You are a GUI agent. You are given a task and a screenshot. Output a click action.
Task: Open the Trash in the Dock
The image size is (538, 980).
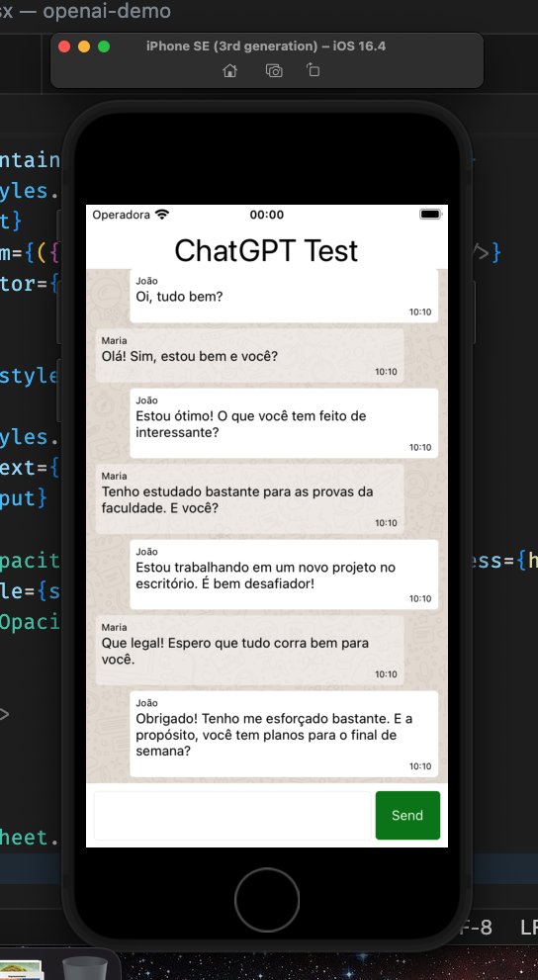(x=84, y=967)
